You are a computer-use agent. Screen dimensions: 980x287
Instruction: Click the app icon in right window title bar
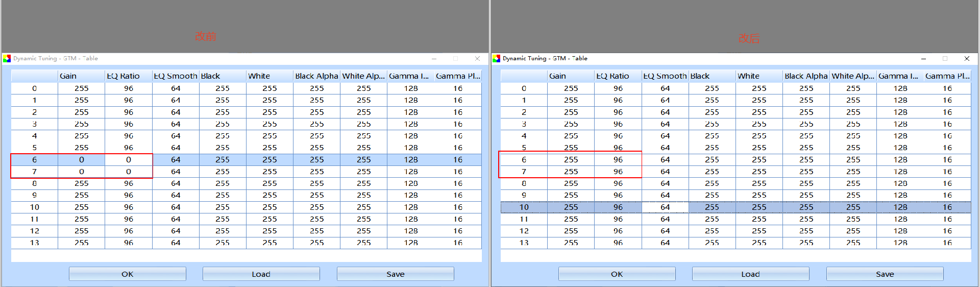click(496, 59)
